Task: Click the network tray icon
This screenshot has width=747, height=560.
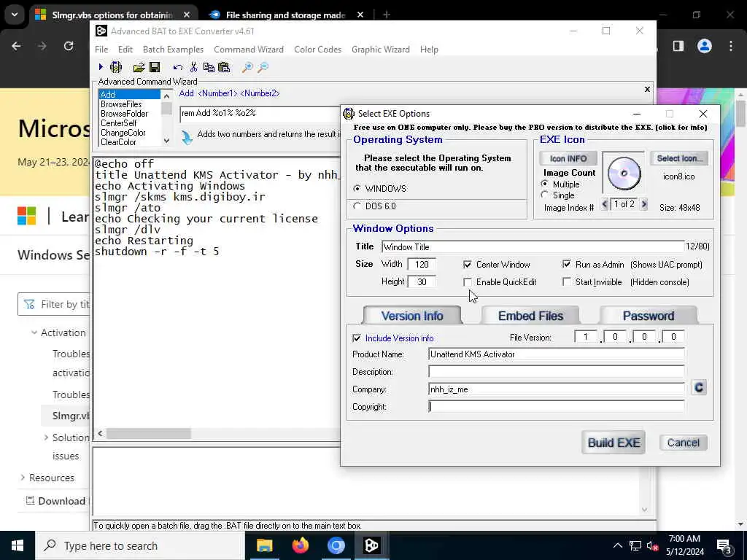Action: [x=635, y=545]
